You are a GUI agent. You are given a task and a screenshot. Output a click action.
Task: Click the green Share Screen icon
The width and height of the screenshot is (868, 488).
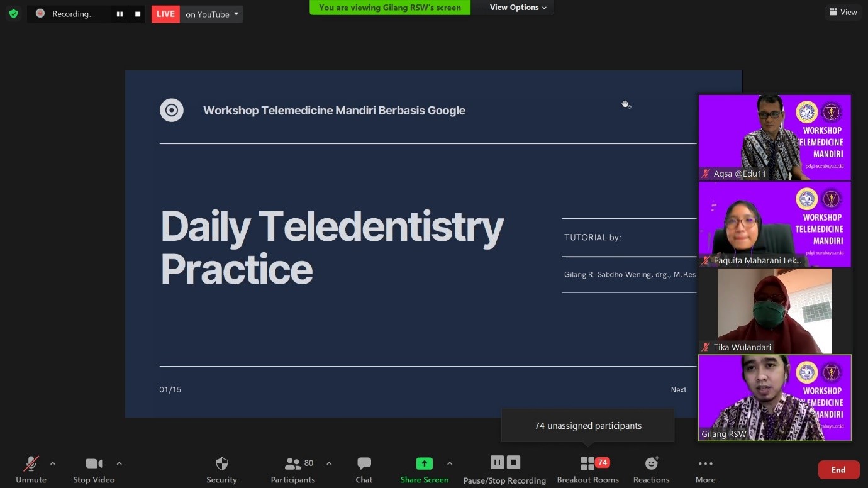tap(425, 463)
